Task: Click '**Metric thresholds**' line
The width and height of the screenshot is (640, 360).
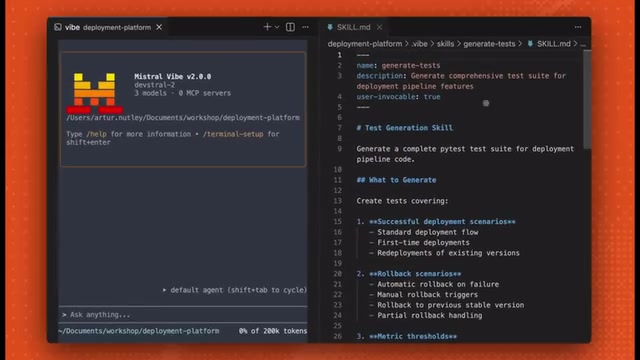Action: [413, 336]
